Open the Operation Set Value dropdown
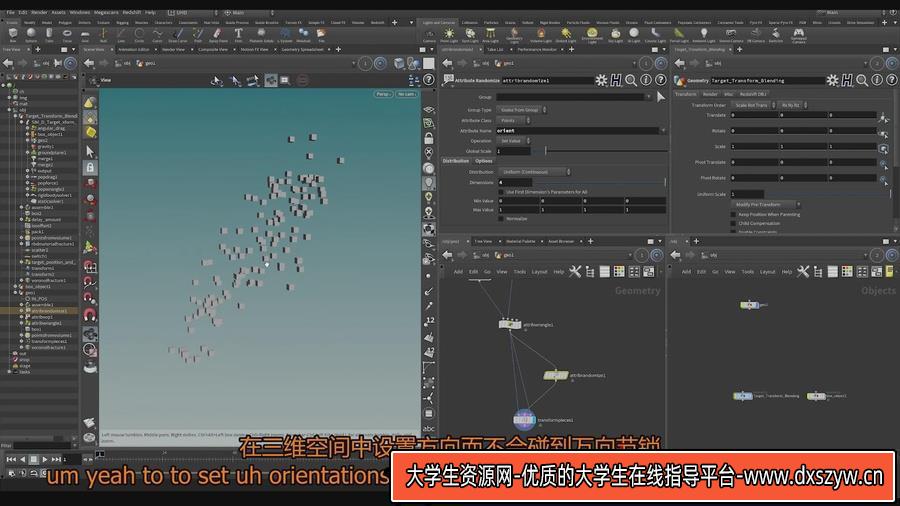The width and height of the screenshot is (900, 506). coord(513,141)
